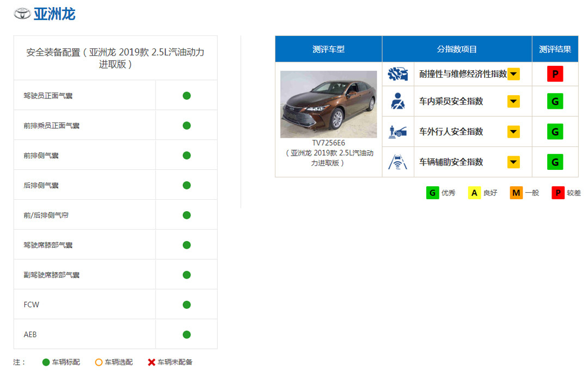Screen dimensions: 588x381
Task: Click the green indicator for FCW
Action: [x=187, y=304]
